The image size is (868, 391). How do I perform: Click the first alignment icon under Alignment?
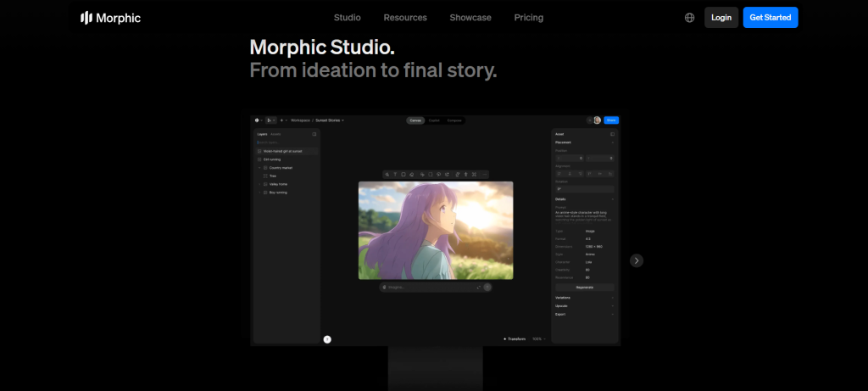pos(559,173)
